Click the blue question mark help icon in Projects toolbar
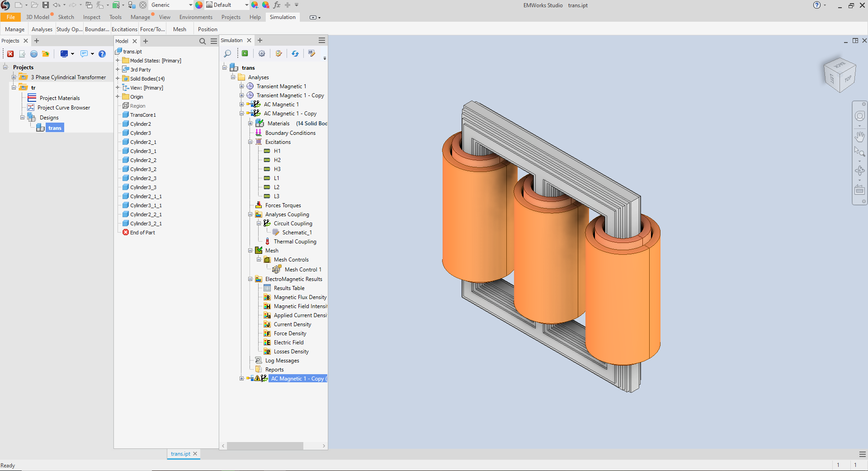Screen dimensions: 868x471 click(x=102, y=54)
